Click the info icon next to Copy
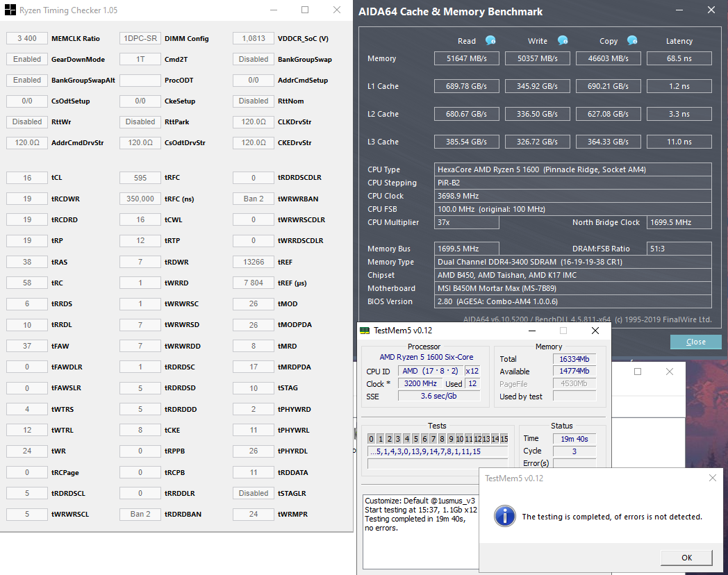Viewport: 728px width, 575px height. [x=632, y=41]
